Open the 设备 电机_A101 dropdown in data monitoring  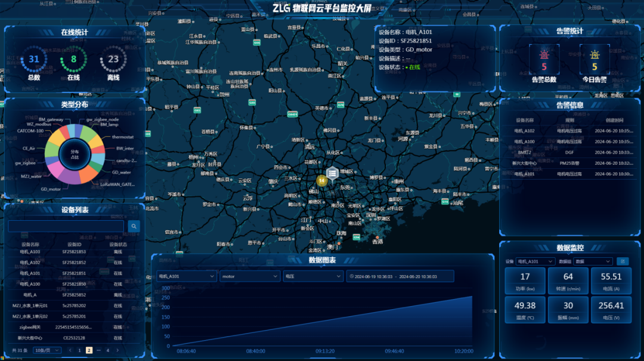(x=535, y=261)
